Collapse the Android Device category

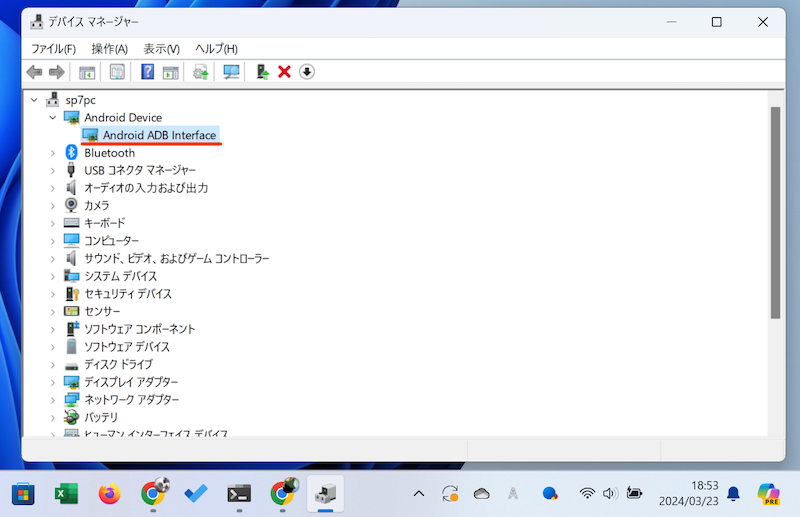pyautogui.click(x=53, y=118)
